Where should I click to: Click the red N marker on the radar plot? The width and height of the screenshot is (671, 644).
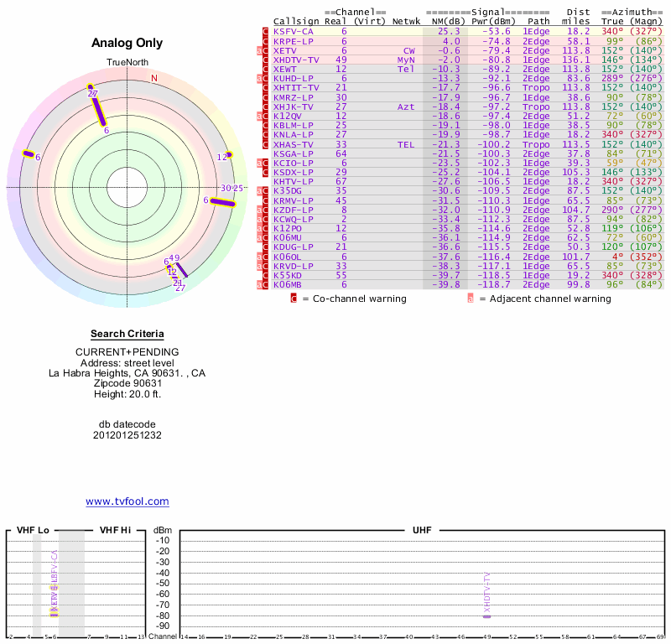pyautogui.click(x=153, y=79)
